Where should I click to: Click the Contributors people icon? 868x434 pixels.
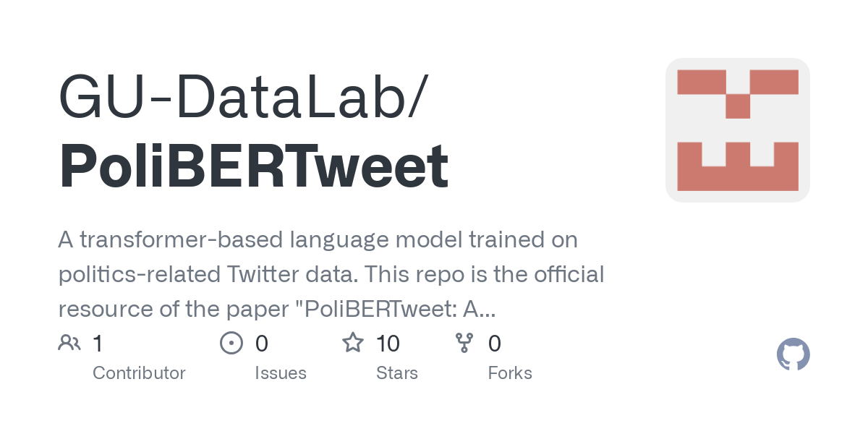[69, 343]
